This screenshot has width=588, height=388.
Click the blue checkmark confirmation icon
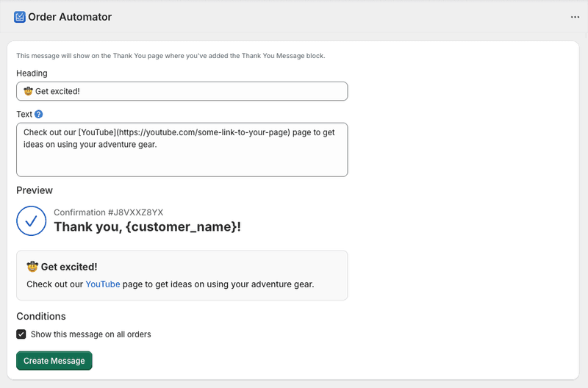[x=31, y=220]
